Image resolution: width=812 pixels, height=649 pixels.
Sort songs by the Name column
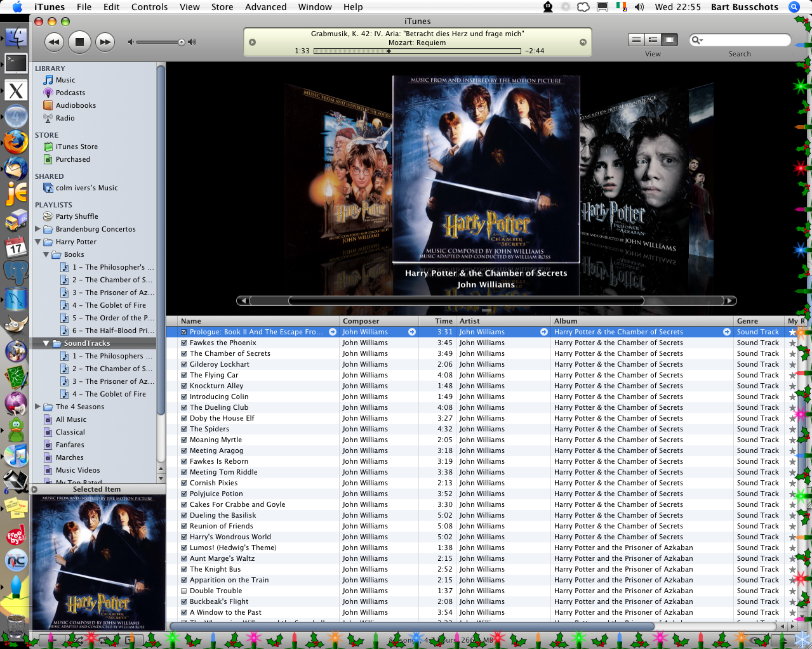259,321
